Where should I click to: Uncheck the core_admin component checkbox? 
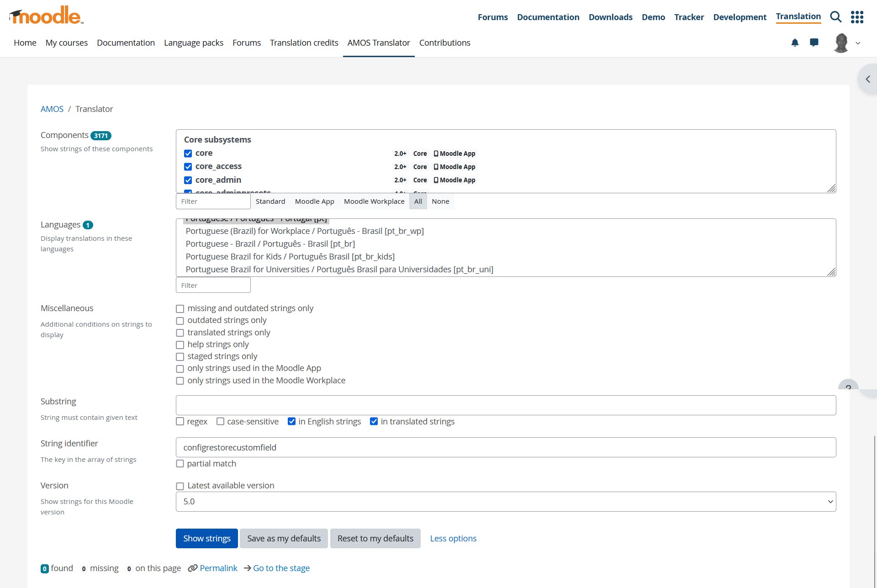pos(188,180)
